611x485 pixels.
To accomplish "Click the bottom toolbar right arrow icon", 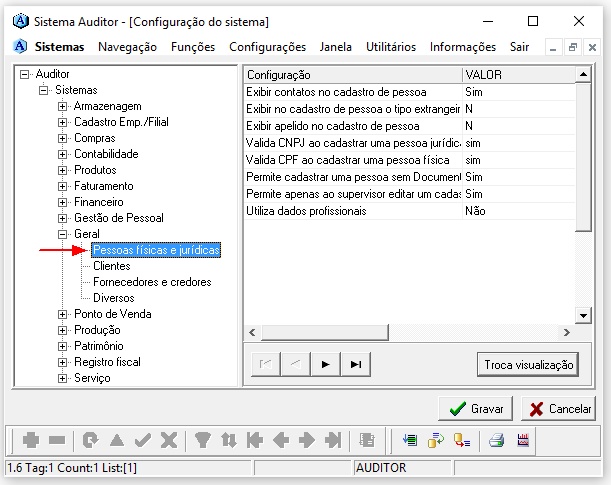I will pyautogui.click(x=307, y=440).
